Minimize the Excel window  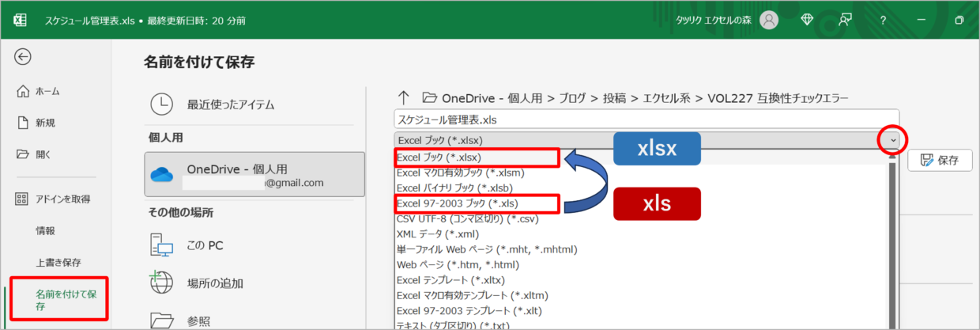tap(922, 20)
